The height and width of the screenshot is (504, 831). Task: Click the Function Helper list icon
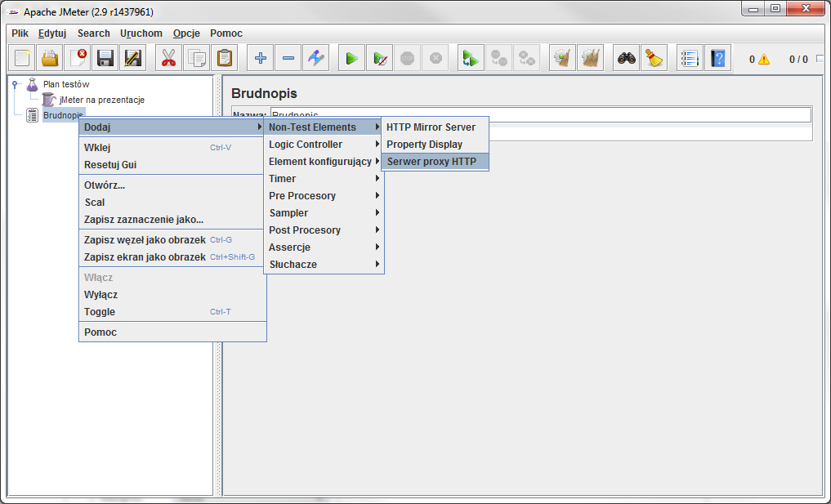(690, 58)
